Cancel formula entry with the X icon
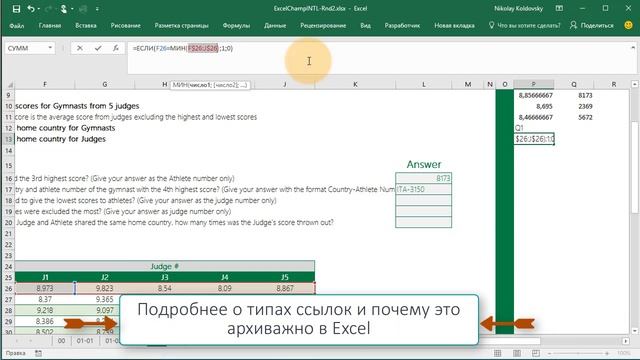The image size is (640, 360). tap(80, 48)
